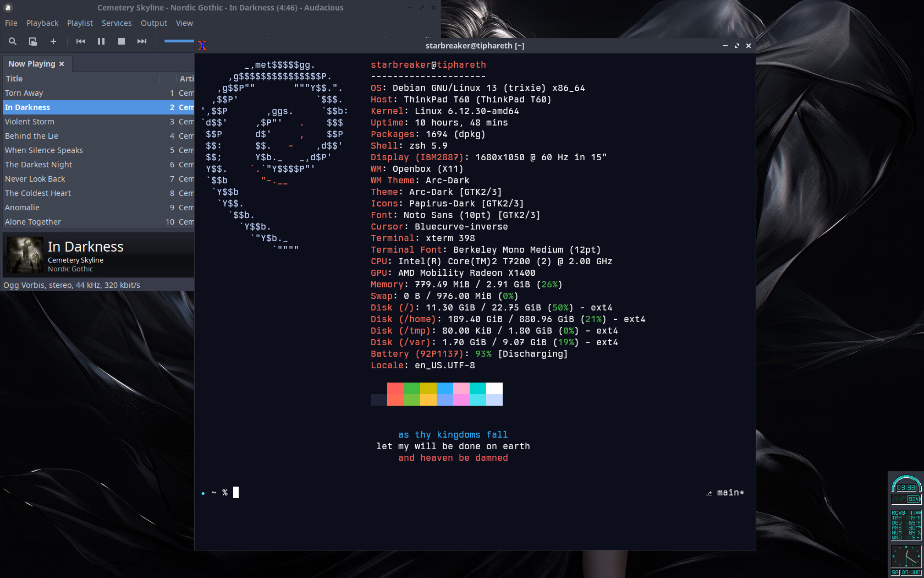
Task: Click the In Darkness album art thumbnail
Action: 25,255
